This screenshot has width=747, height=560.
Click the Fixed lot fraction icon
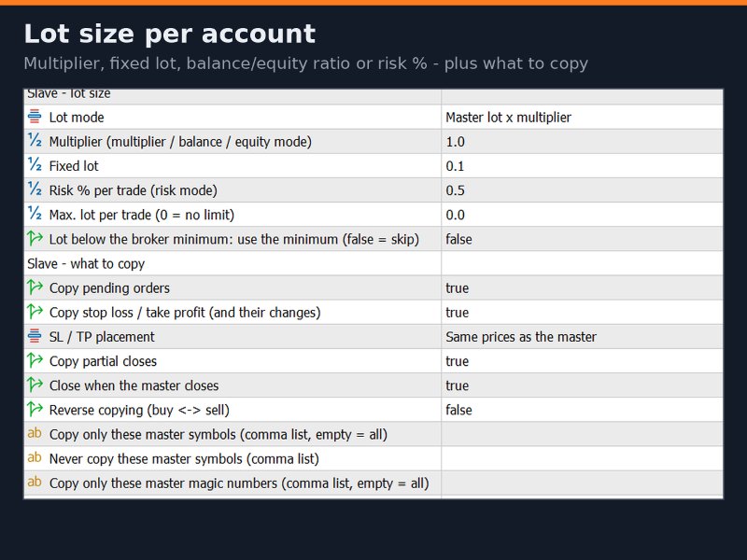pyautogui.click(x=35, y=165)
